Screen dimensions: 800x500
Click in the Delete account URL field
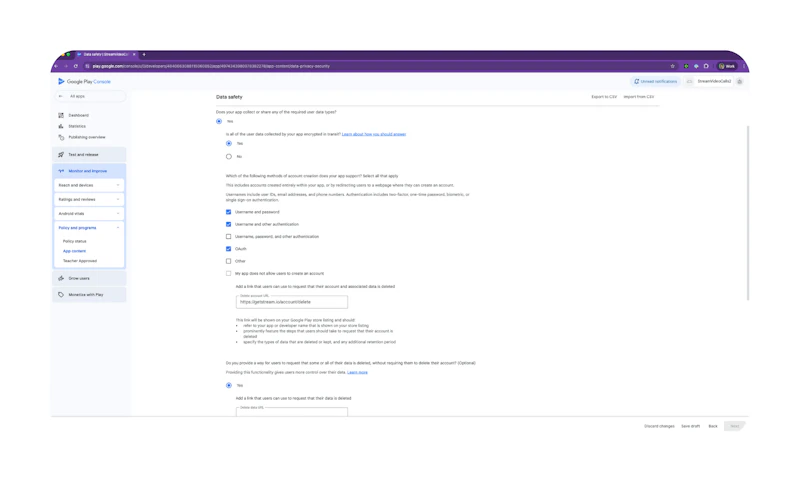[292, 302]
